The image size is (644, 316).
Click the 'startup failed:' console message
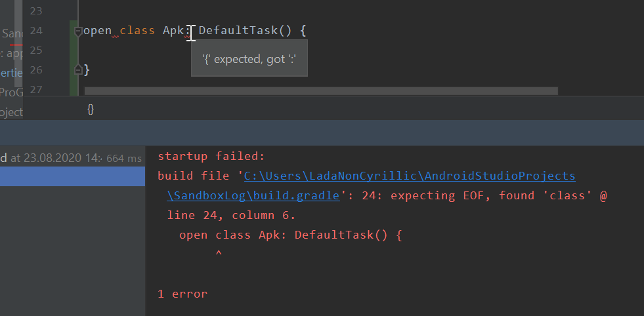pos(210,156)
